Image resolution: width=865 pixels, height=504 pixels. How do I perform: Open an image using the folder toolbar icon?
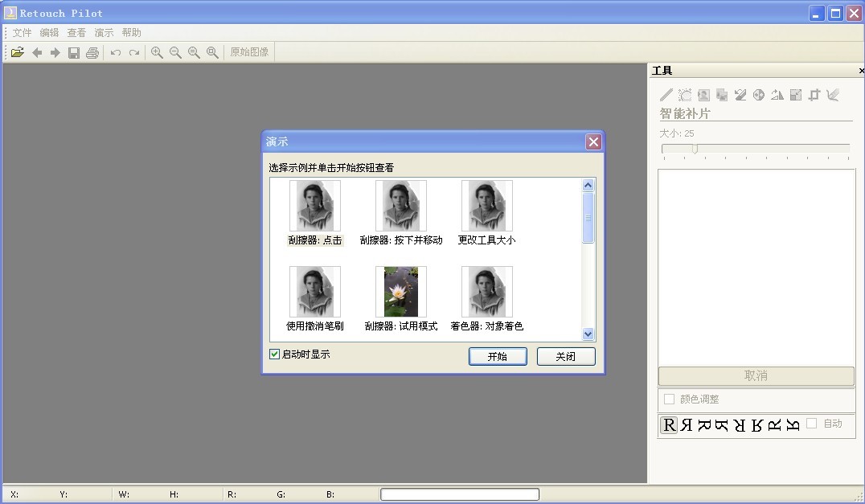pyautogui.click(x=18, y=51)
